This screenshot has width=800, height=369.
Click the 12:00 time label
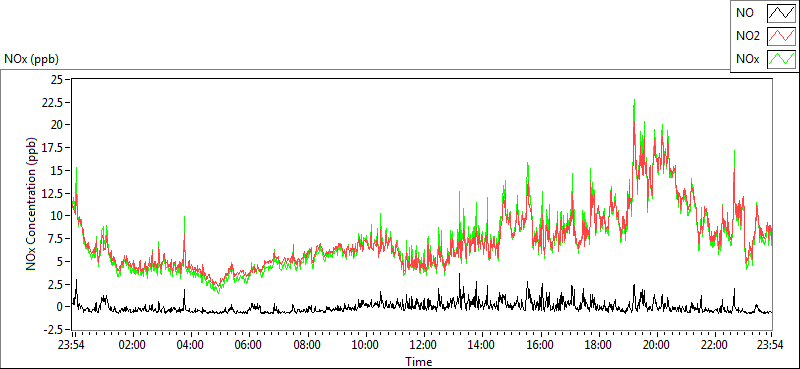(423, 345)
